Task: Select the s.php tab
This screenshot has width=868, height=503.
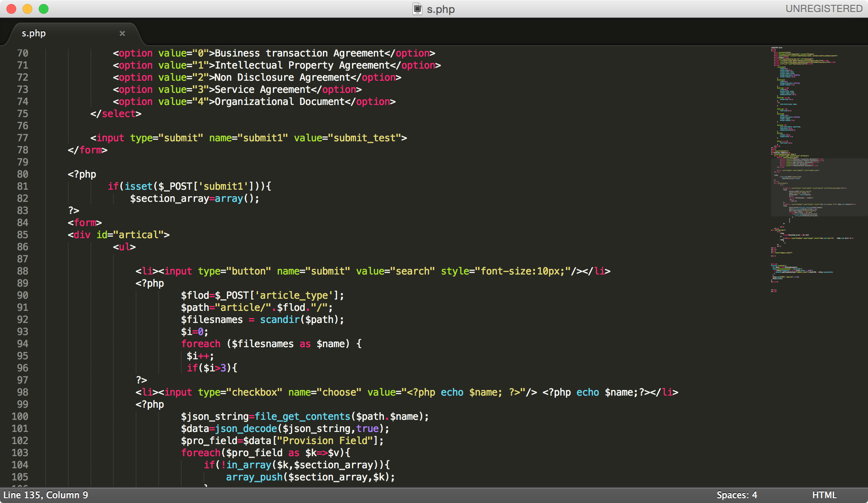Action: (x=34, y=34)
